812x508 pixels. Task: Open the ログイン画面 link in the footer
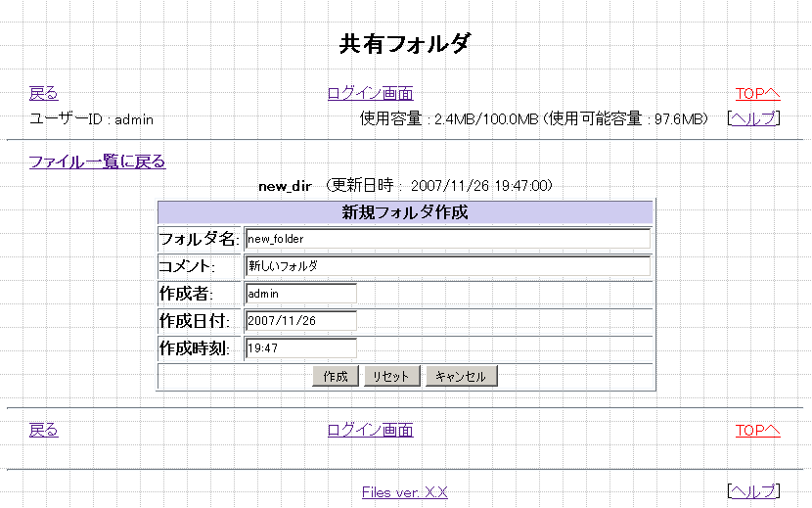(x=370, y=430)
